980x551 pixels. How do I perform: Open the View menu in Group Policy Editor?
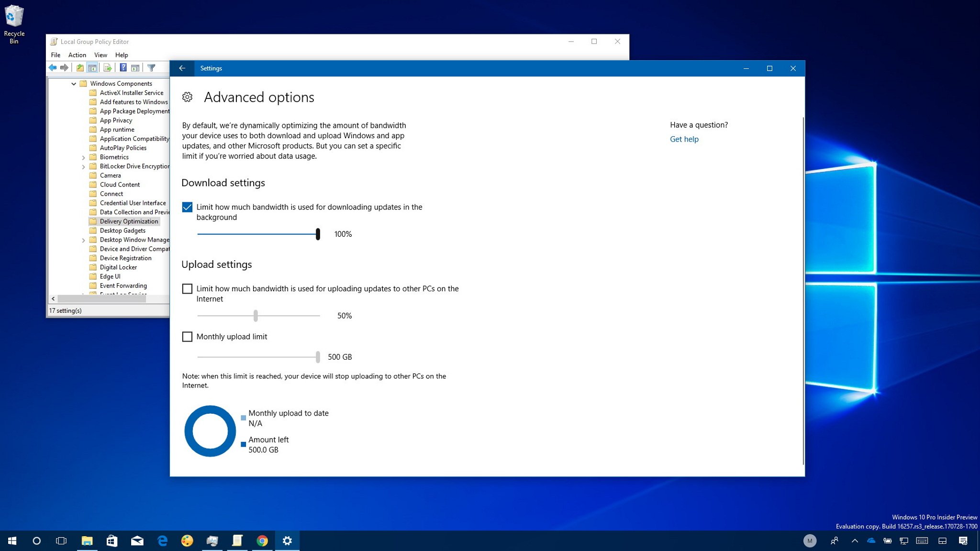(x=100, y=55)
